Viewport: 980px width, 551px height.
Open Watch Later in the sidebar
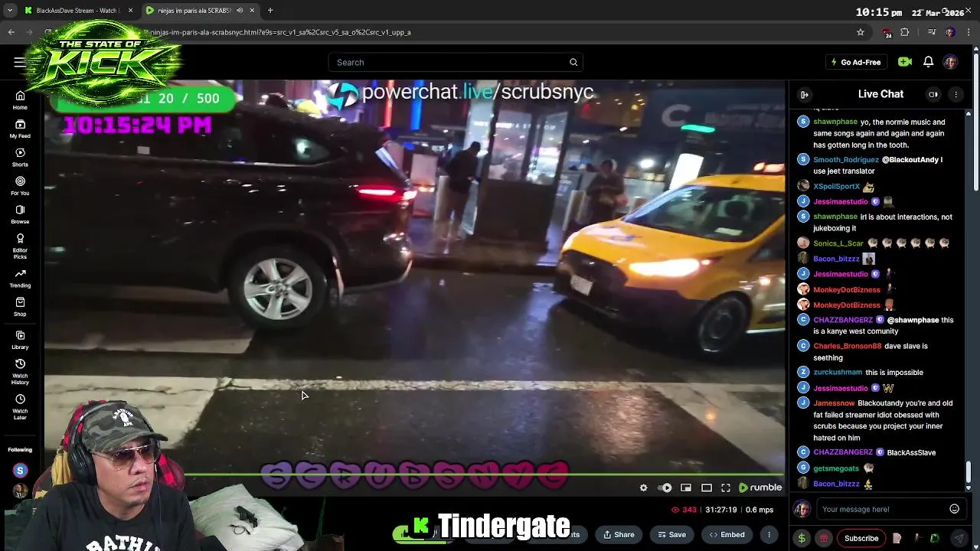coord(20,406)
